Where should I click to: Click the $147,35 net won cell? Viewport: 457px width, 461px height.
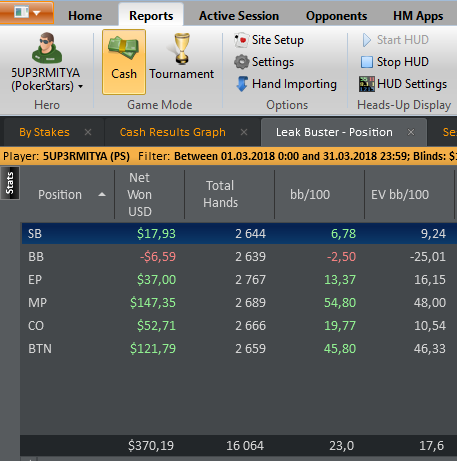[x=153, y=303]
